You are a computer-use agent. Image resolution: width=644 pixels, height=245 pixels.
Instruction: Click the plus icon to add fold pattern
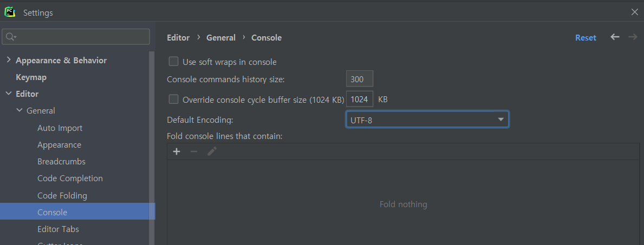tap(177, 151)
